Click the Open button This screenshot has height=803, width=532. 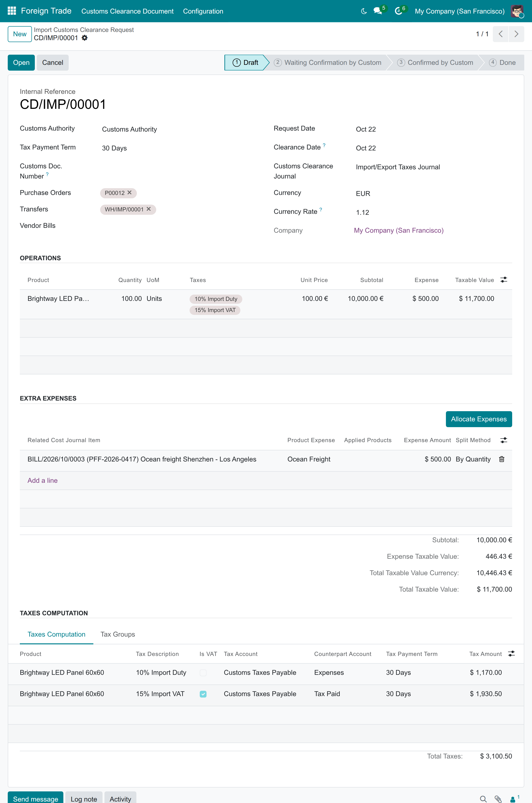(21, 62)
